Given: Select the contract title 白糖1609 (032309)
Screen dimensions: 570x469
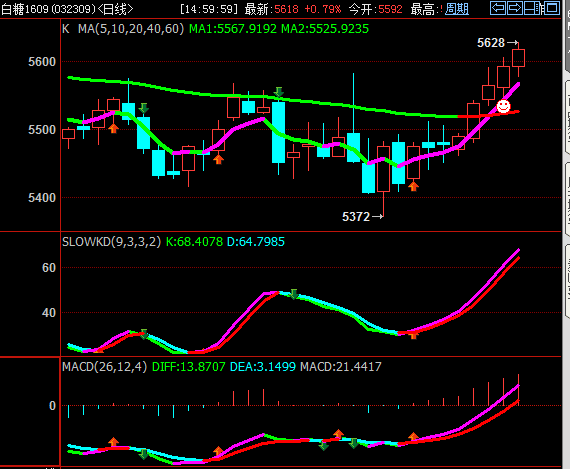Looking at the screenshot, I should (48, 9).
